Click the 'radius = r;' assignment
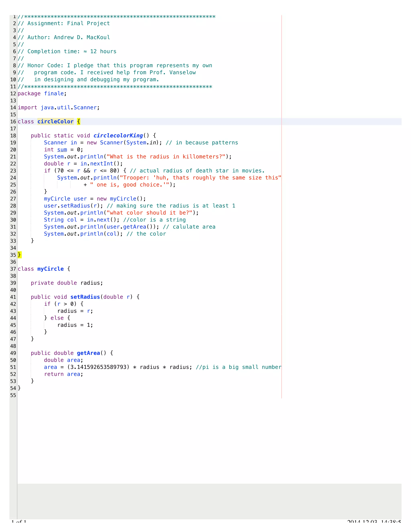This screenshot has width=411, height=532. point(75,311)
